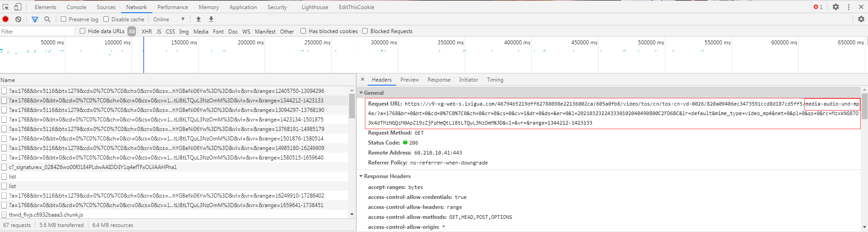Check the Disable cache option

pyautogui.click(x=106, y=19)
